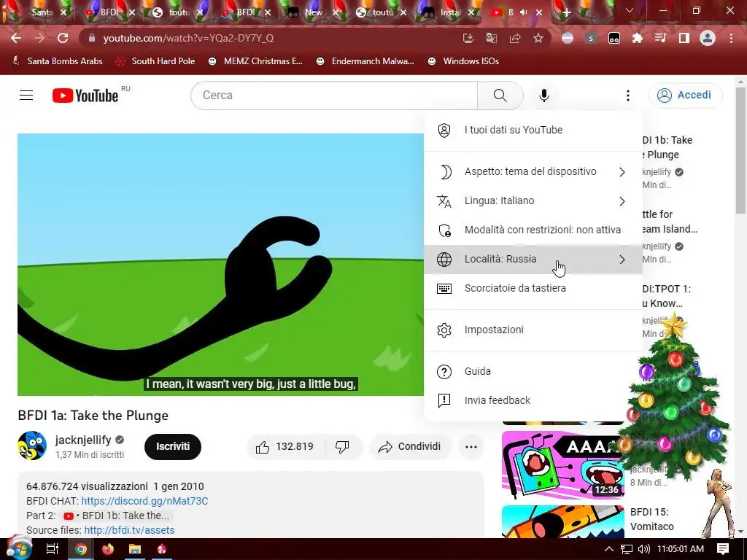Open Chrome extensions puzzle icon
The image size is (747, 560).
tap(638, 38)
